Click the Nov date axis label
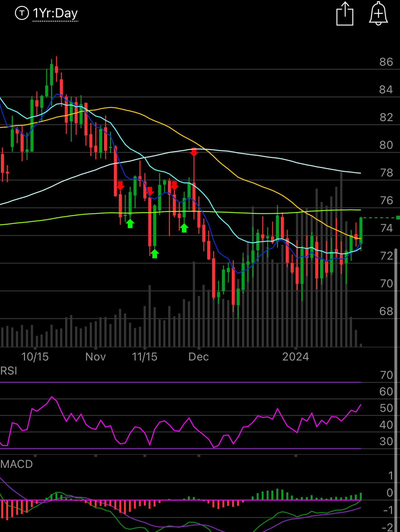Viewport: 400px width, 532px height. (x=96, y=357)
